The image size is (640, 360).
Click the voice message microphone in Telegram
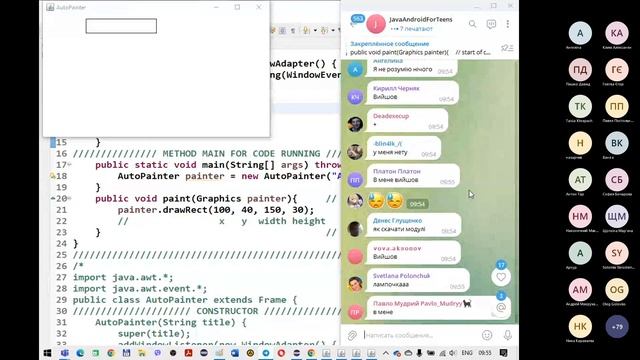(507, 335)
